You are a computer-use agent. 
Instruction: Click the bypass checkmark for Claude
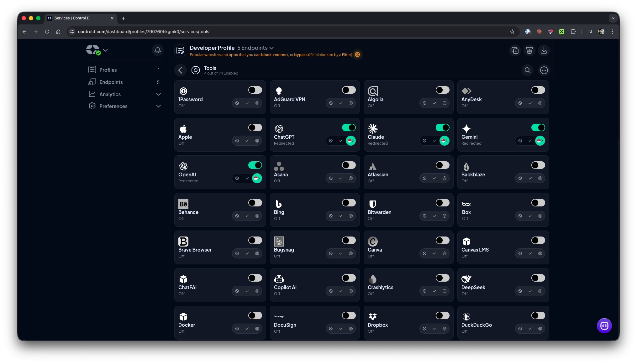pyautogui.click(x=434, y=141)
